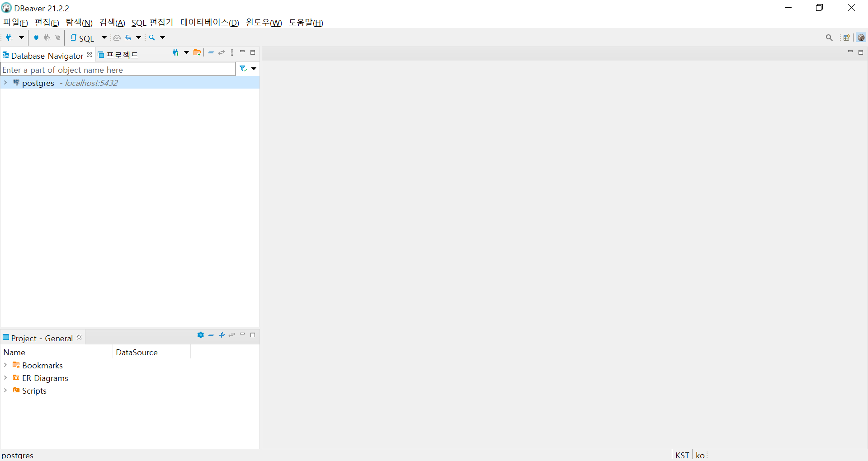Screen dimensions: 868x461
Task: Open the 데이터베이스(D) menu
Action: [210, 23]
